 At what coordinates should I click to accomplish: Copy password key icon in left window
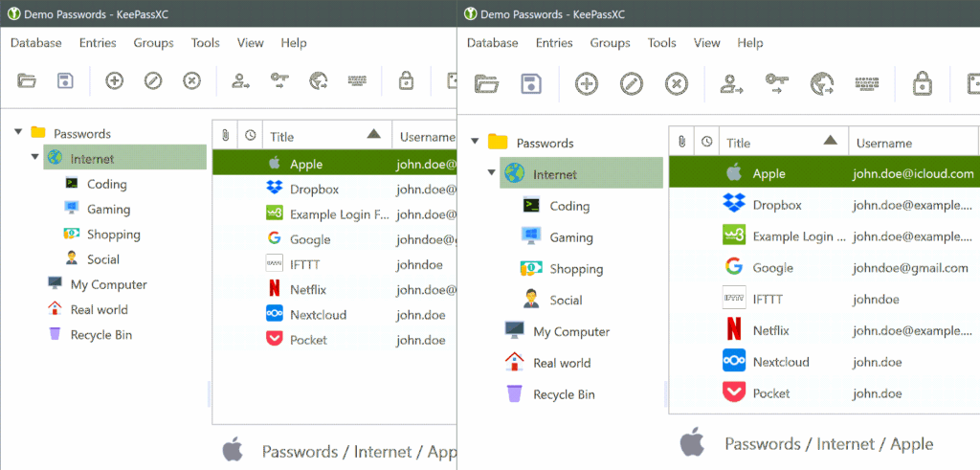pyautogui.click(x=279, y=80)
